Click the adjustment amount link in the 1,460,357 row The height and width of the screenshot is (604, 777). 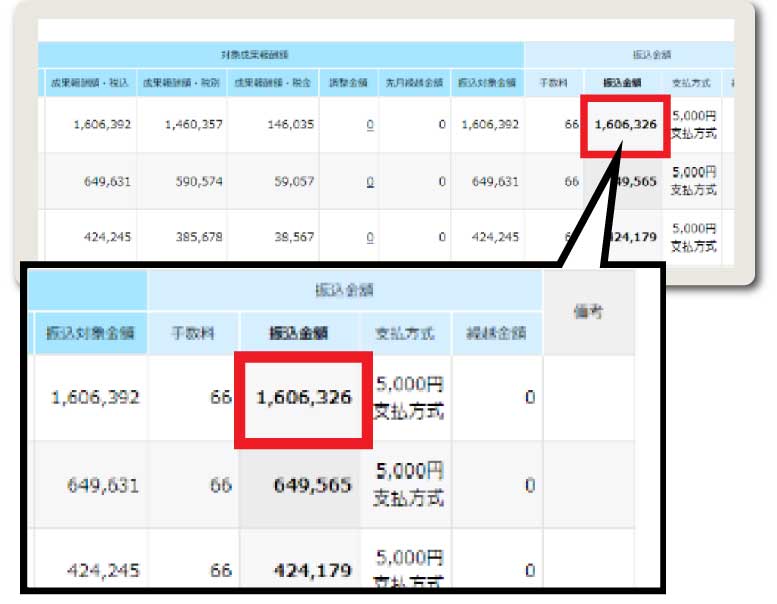[370, 125]
